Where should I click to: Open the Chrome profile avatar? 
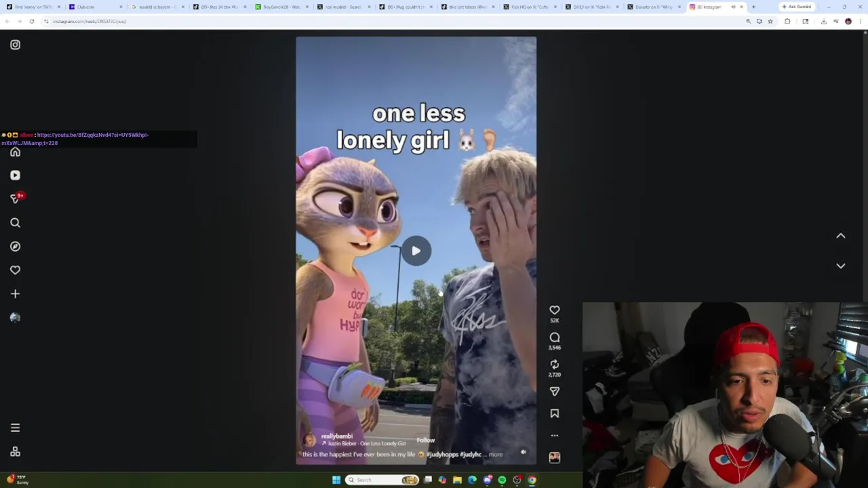point(848,21)
